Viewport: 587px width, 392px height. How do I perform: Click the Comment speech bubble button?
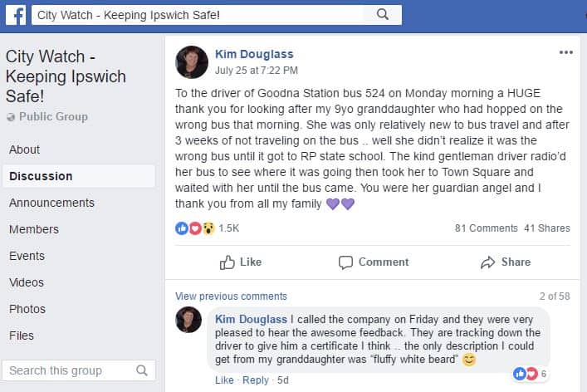(x=374, y=262)
